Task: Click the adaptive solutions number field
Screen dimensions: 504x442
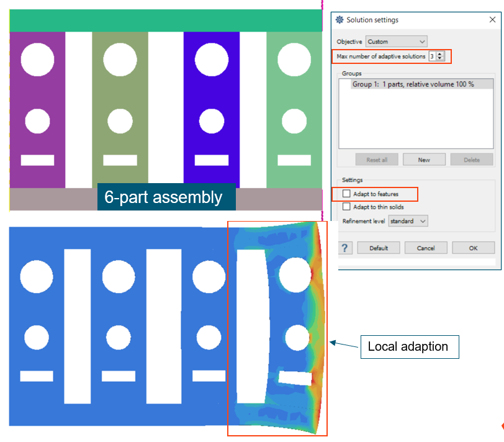Action: tap(431, 56)
